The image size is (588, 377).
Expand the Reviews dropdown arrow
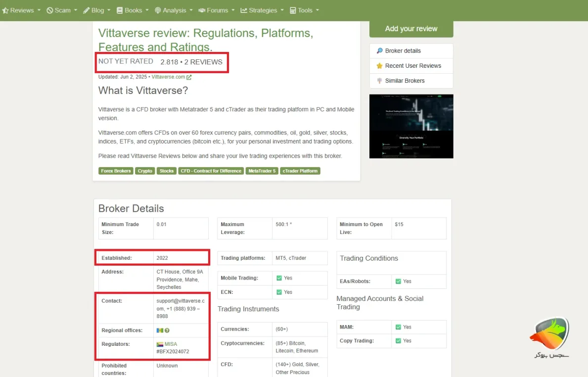pos(39,10)
